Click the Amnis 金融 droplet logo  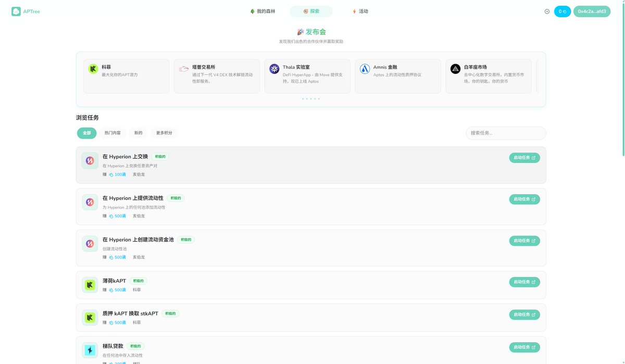tap(365, 69)
